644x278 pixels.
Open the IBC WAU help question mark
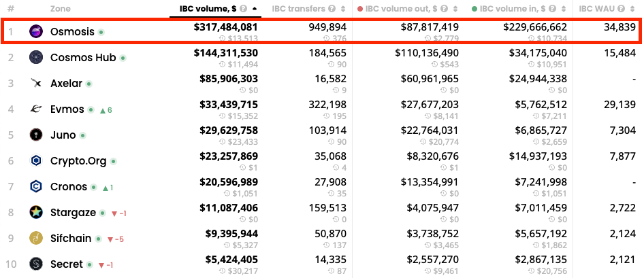tap(621, 8)
